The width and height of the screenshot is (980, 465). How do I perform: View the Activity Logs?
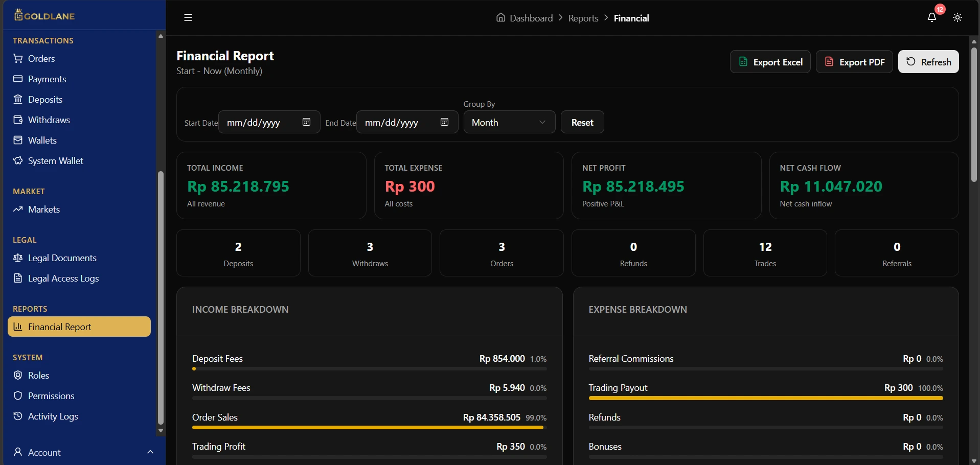pos(79,416)
